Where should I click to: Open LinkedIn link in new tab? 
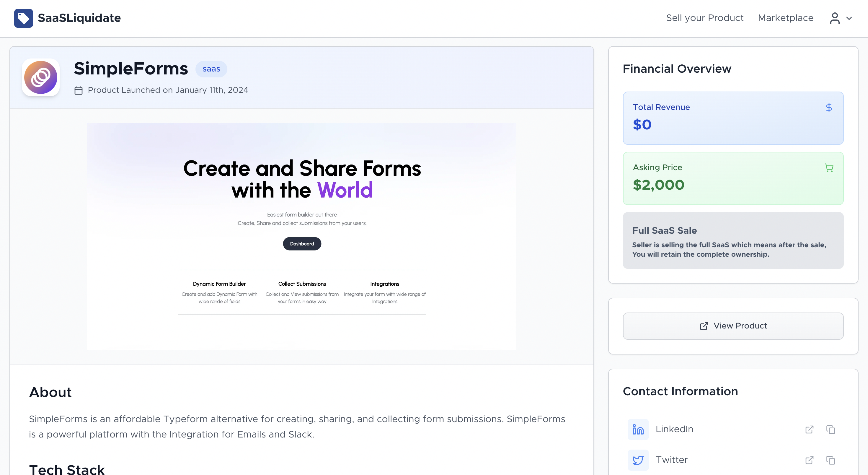pos(809,429)
